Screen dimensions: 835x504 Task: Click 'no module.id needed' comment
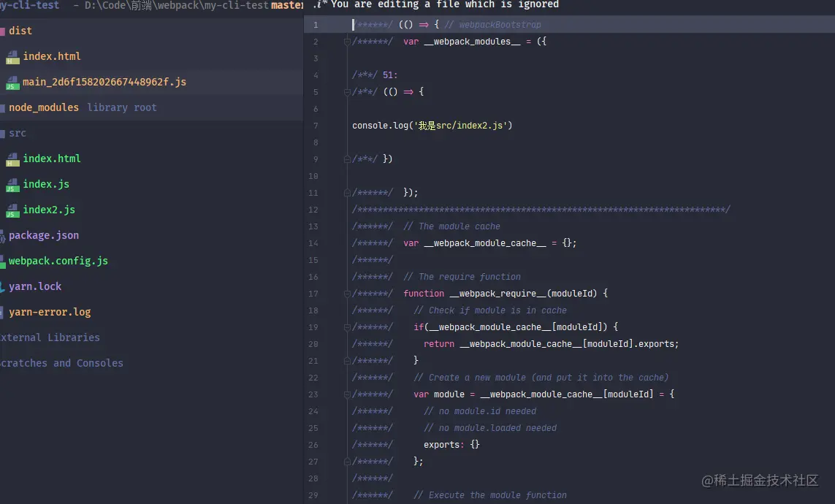click(480, 411)
